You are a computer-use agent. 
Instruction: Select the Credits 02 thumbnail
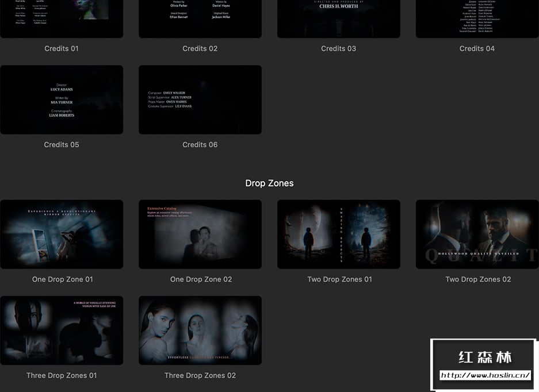(200, 19)
